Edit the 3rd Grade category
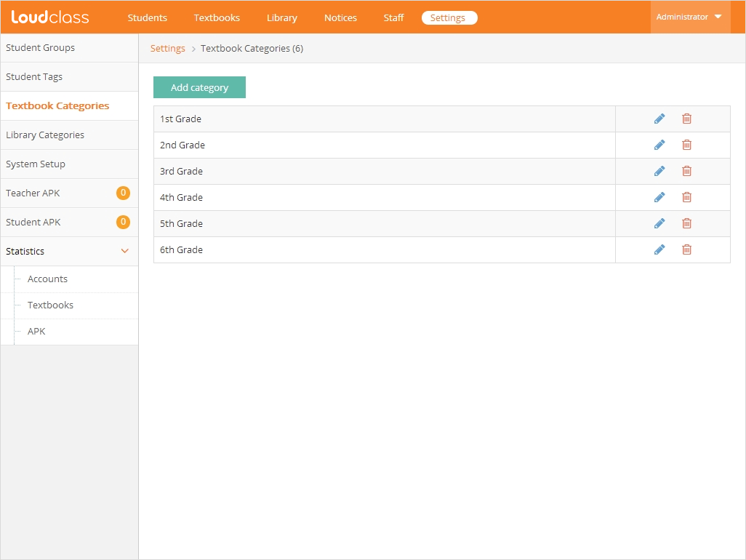 coord(659,171)
